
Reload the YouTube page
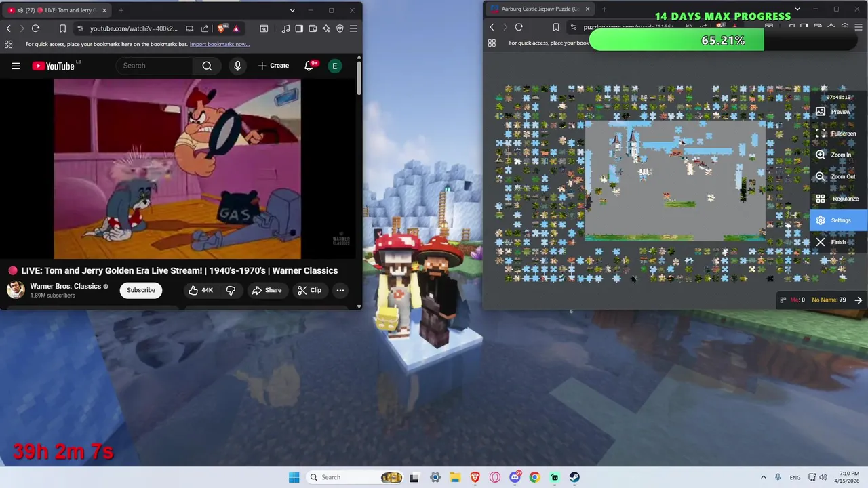[35, 28]
